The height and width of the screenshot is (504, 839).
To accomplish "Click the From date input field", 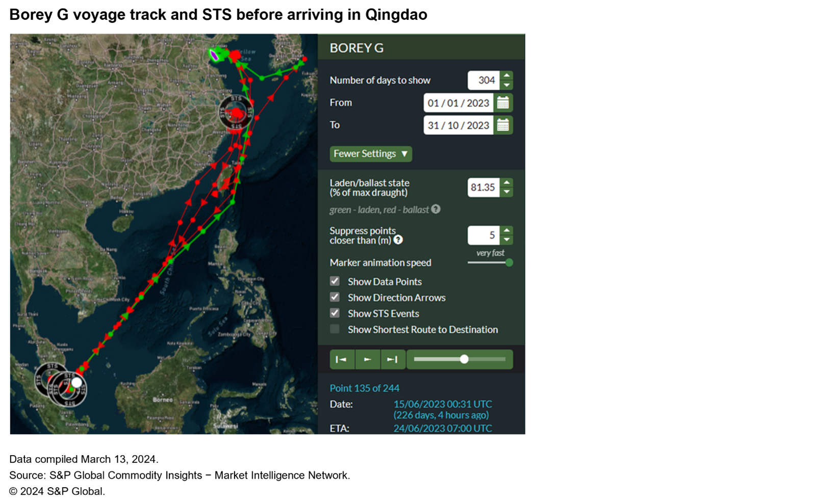I will 458,103.
